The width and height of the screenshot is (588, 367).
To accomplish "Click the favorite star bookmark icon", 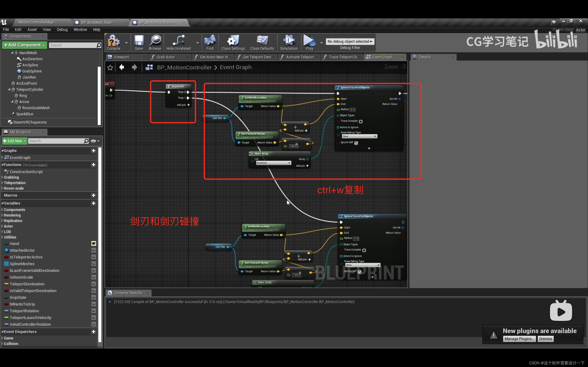I will pos(110,67).
